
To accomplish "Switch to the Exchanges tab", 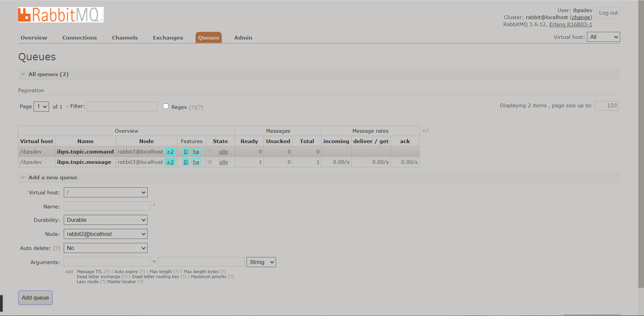I will click(168, 38).
